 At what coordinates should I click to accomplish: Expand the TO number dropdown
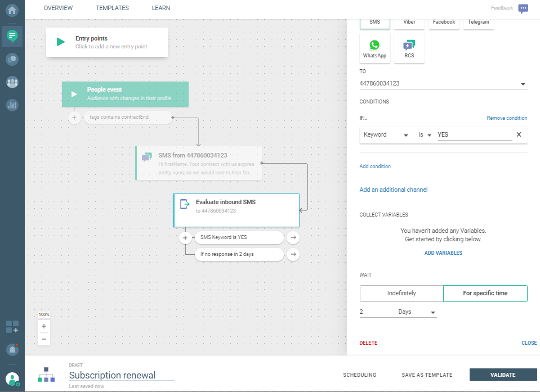[523, 84]
